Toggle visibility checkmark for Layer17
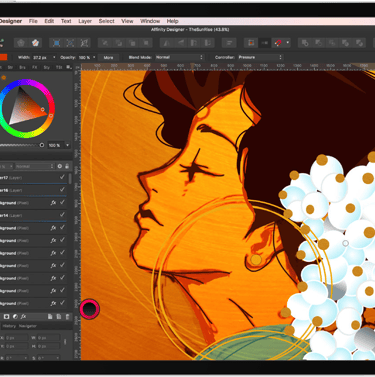 pos(62,177)
